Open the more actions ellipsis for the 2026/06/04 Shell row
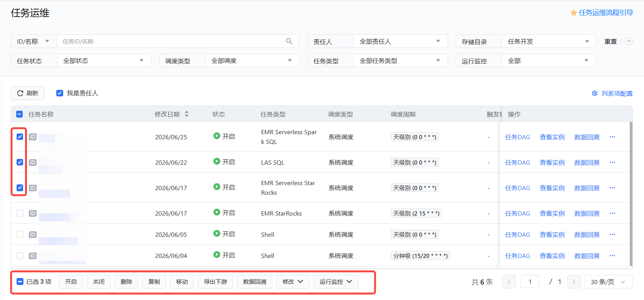 [x=612, y=256]
